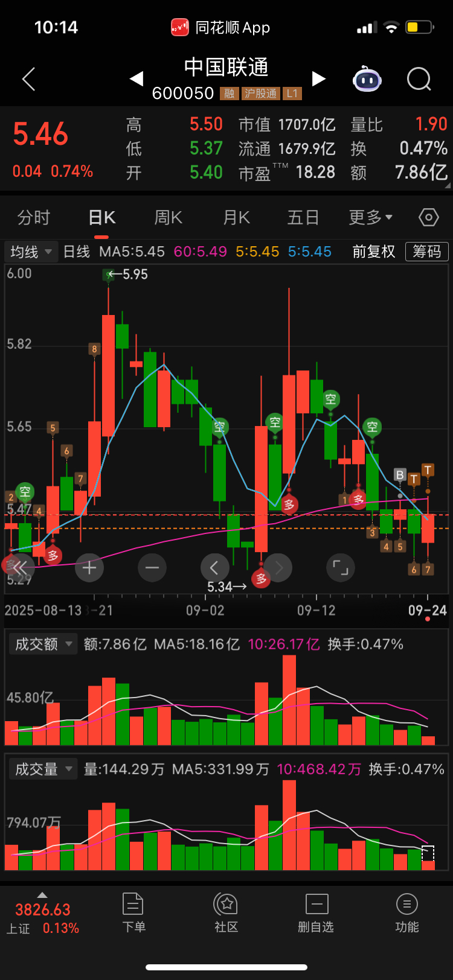
Task: Open the search magnifier icon
Action: pyautogui.click(x=419, y=79)
